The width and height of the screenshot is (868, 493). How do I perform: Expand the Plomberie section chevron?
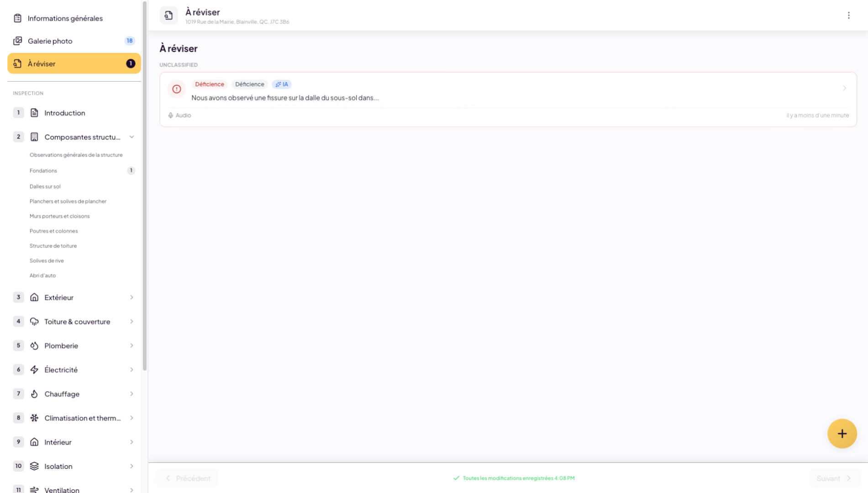[x=132, y=346]
